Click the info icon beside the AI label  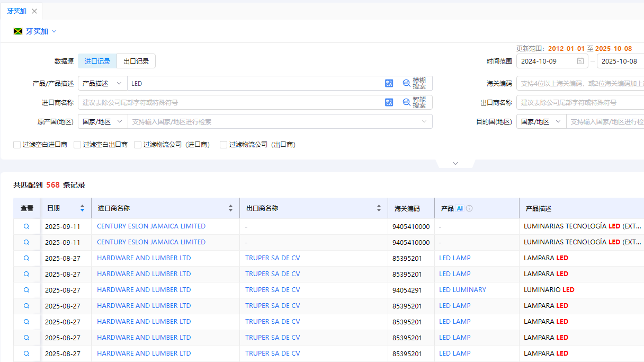[x=469, y=208]
